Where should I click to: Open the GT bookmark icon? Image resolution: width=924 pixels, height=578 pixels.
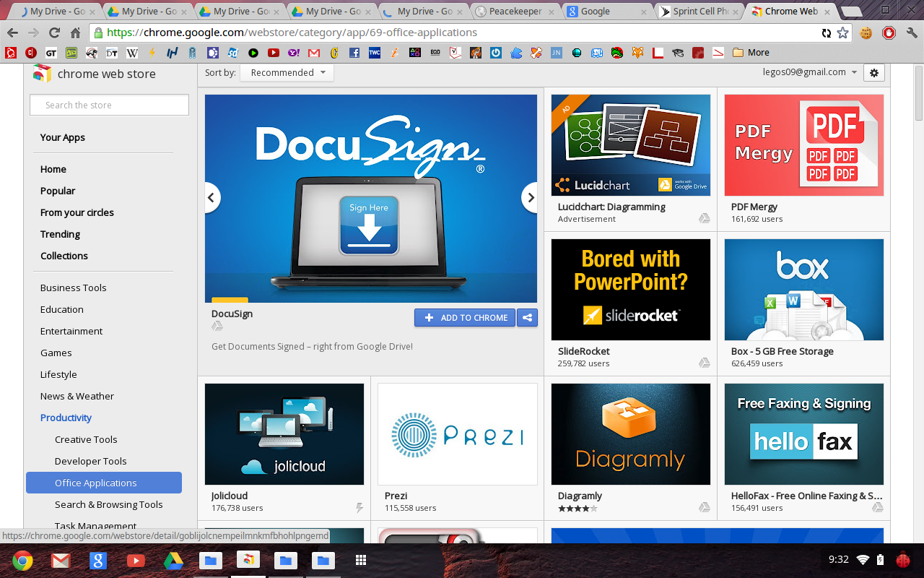(x=51, y=53)
